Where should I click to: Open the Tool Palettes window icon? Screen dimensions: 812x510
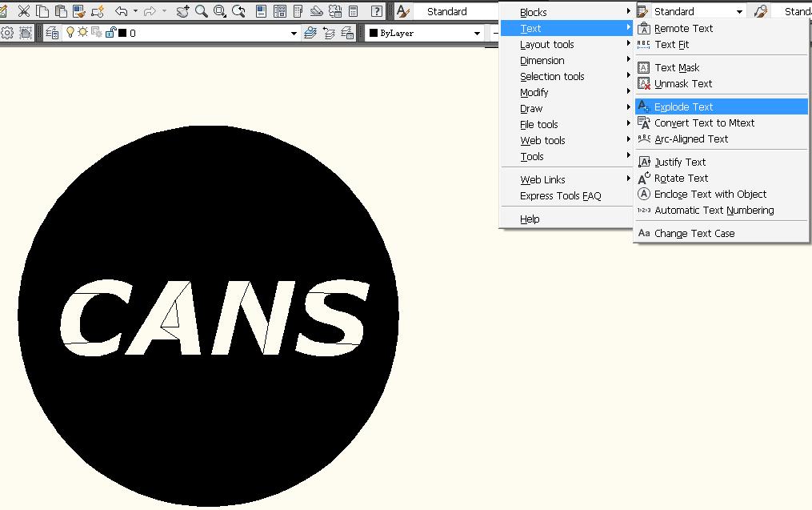point(298,11)
